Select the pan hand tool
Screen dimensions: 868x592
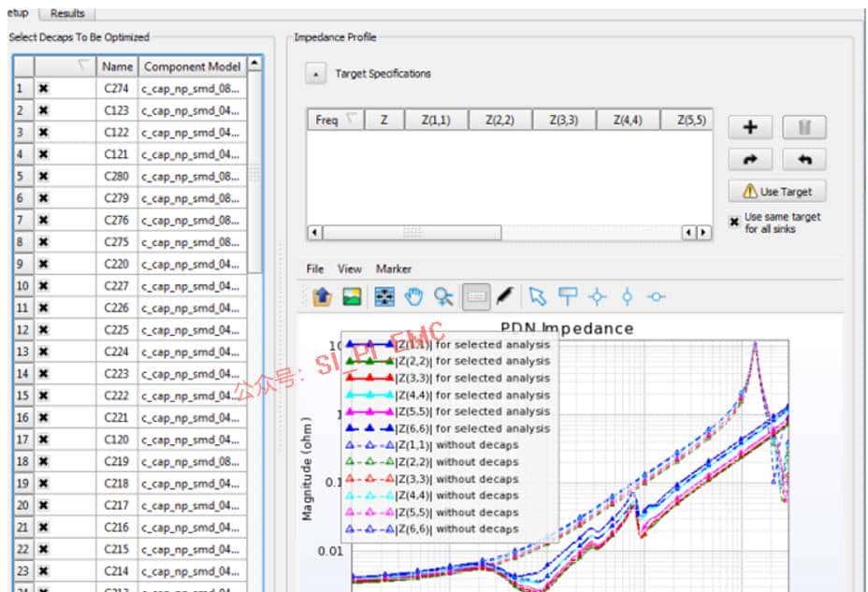pos(413,296)
